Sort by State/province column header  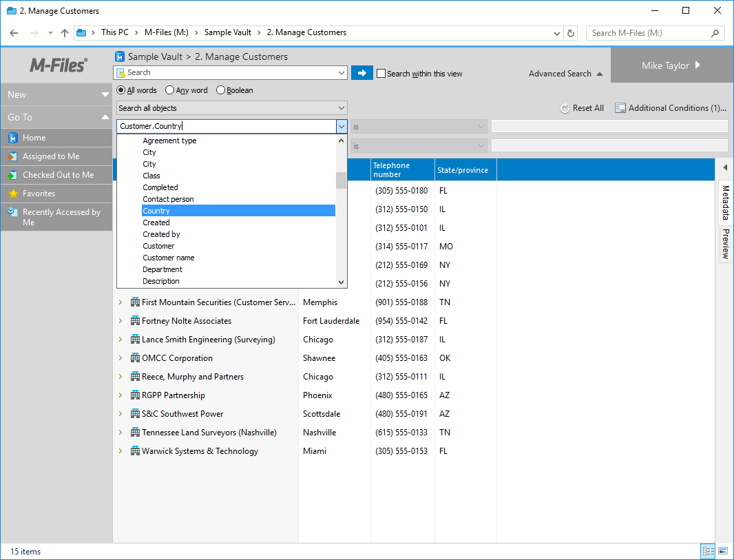point(465,169)
